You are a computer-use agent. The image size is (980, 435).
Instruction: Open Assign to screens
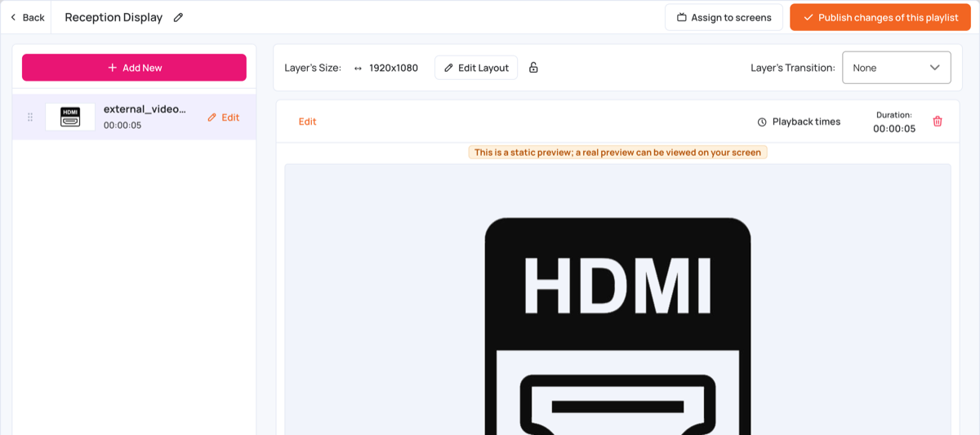tap(724, 17)
